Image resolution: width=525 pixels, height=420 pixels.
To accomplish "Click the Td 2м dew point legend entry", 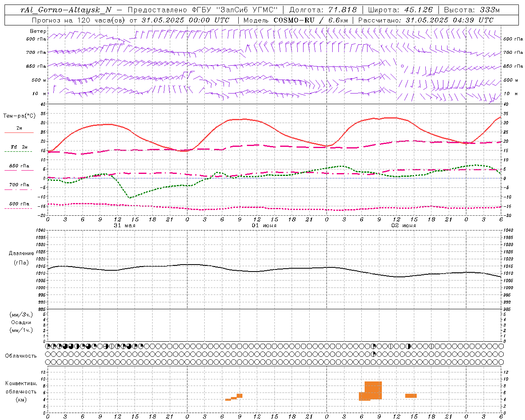I will click(19, 147).
